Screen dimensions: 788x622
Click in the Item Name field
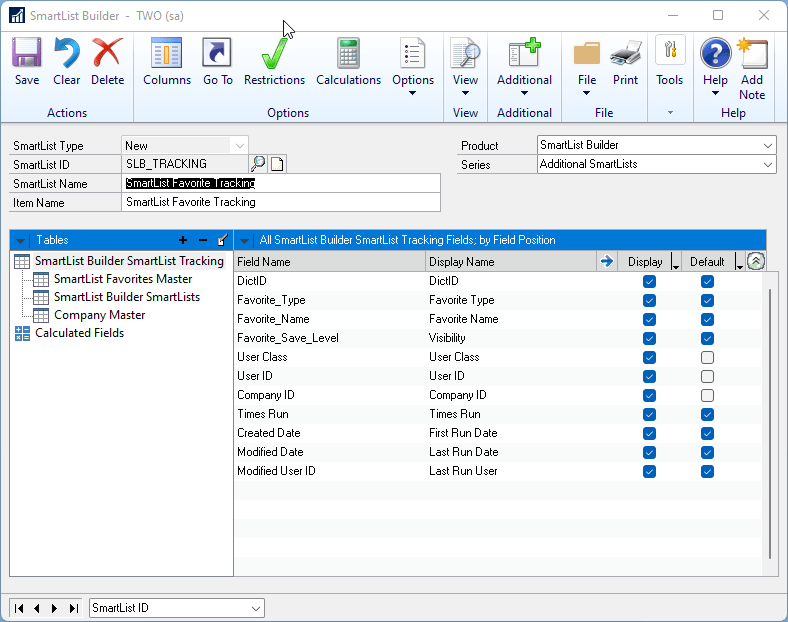(x=281, y=202)
